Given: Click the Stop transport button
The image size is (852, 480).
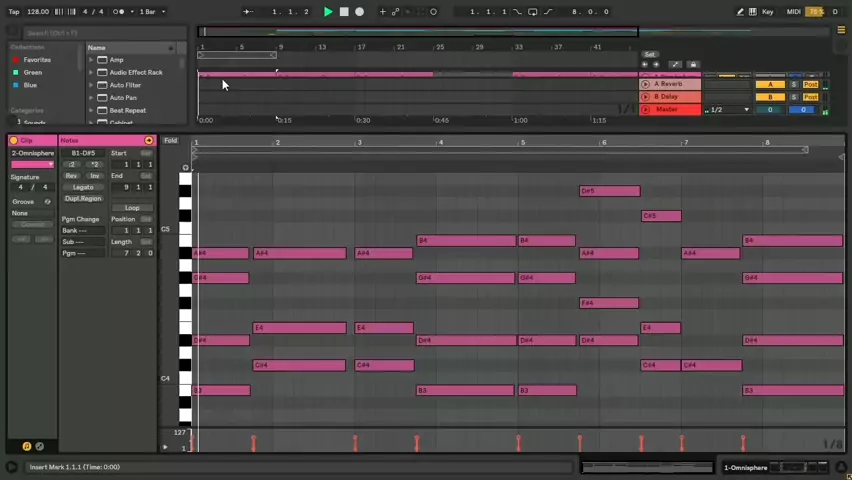Looking at the screenshot, I should coord(344,11).
